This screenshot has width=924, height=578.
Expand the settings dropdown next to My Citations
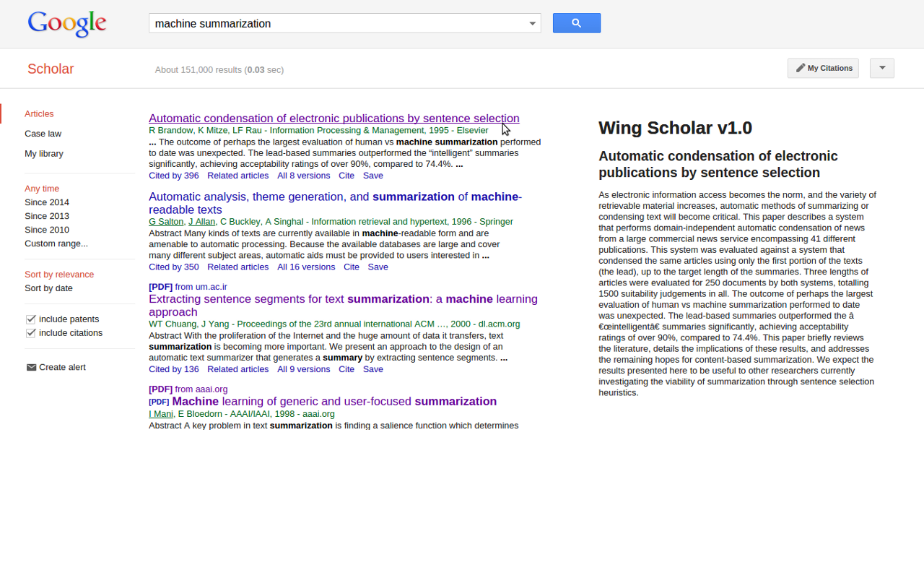(x=882, y=68)
